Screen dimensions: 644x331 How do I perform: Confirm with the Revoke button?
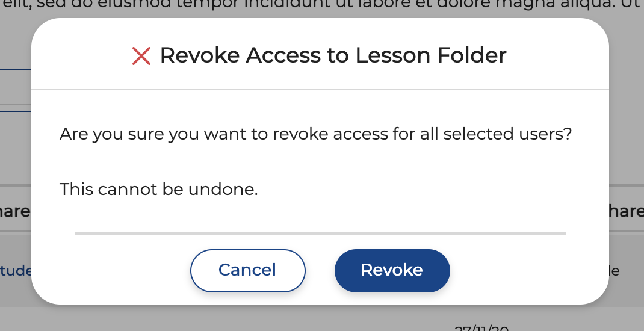click(x=392, y=270)
